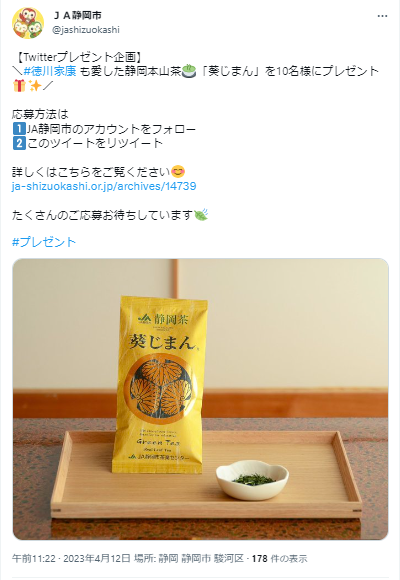Click the smiling face emoji
Screen dimensions: 400x580
coord(178,172)
